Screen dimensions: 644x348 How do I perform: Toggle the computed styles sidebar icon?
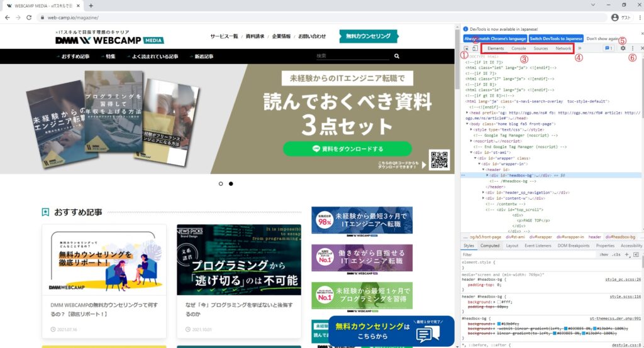(636, 254)
